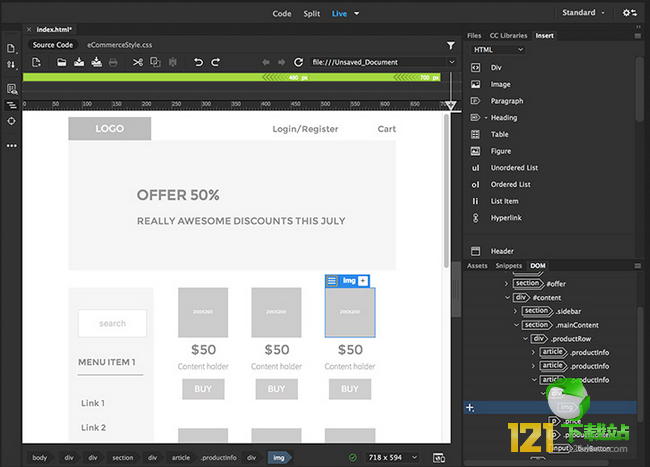This screenshot has width=650, height=467.
Task: Open the Live view options dropdown arrow
Action: tap(357, 13)
